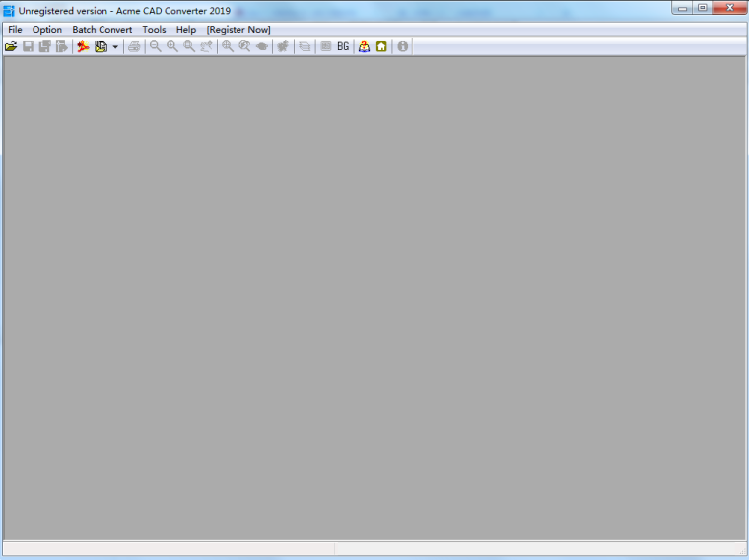Click the Print icon in toolbar
The image size is (749, 560).
pyautogui.click(x=134, y=46)
